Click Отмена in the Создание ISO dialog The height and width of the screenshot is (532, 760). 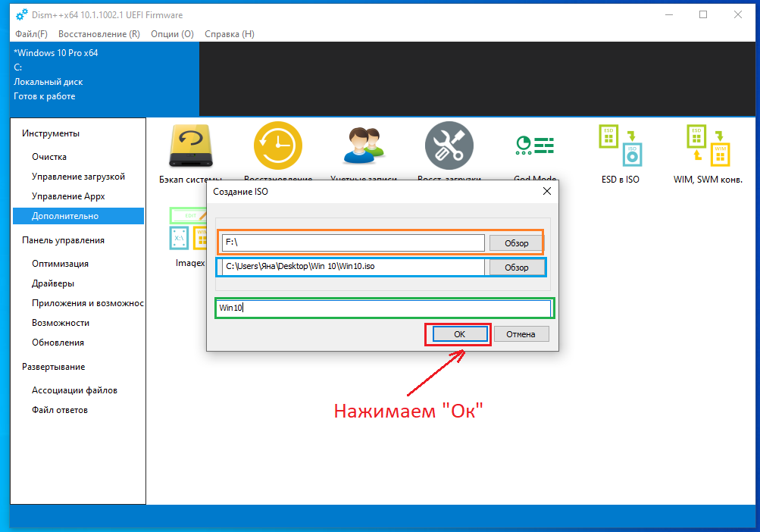(521, 334)
